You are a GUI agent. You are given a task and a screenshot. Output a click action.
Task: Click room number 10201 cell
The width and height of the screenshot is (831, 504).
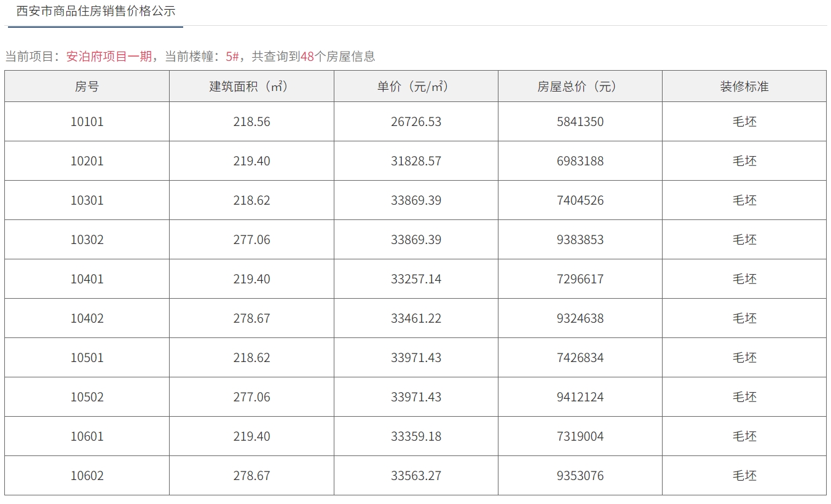pos(87,161)
